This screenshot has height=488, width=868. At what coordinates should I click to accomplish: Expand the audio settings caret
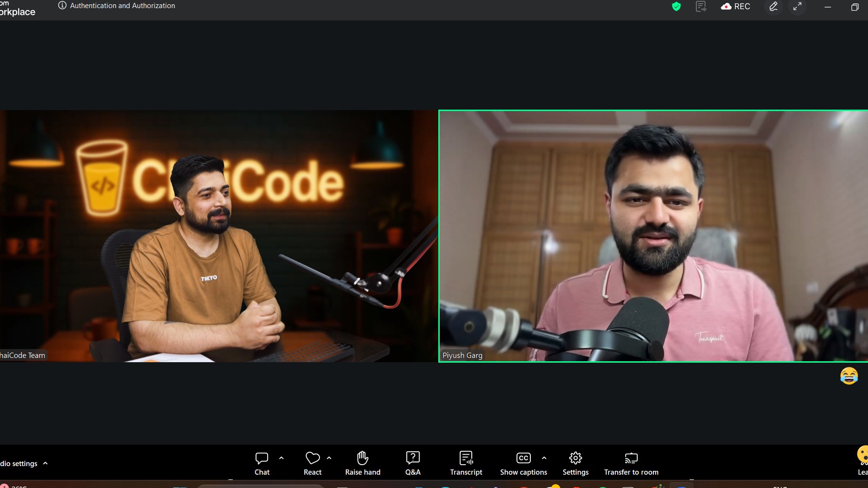point(45,463)
